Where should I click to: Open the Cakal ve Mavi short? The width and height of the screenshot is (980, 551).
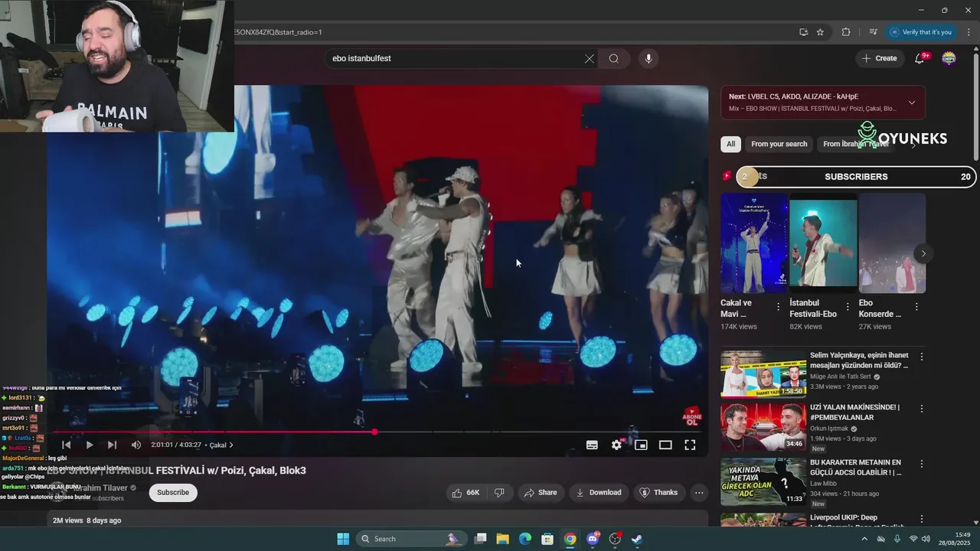click(753, 243)
